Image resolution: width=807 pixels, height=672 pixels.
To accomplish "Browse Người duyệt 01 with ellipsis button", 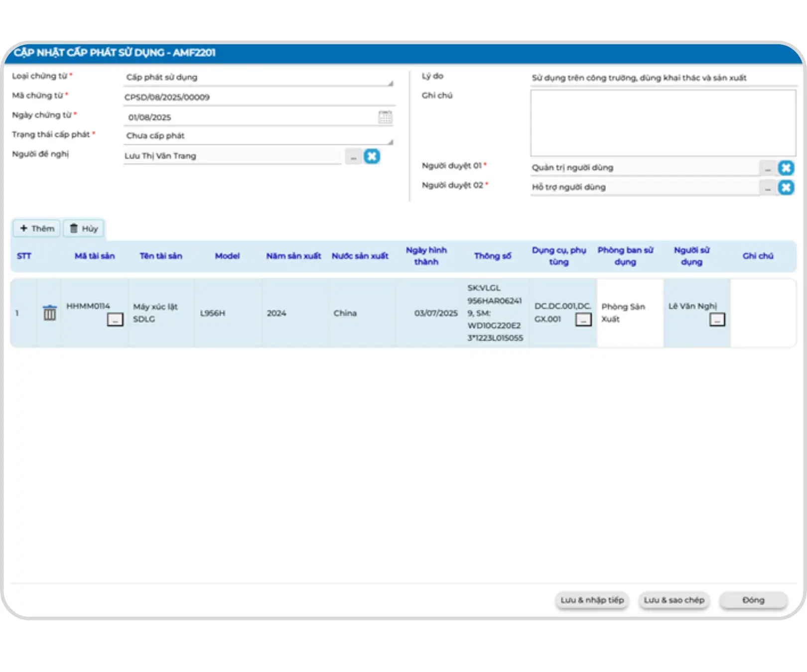I will coord(768,169).
